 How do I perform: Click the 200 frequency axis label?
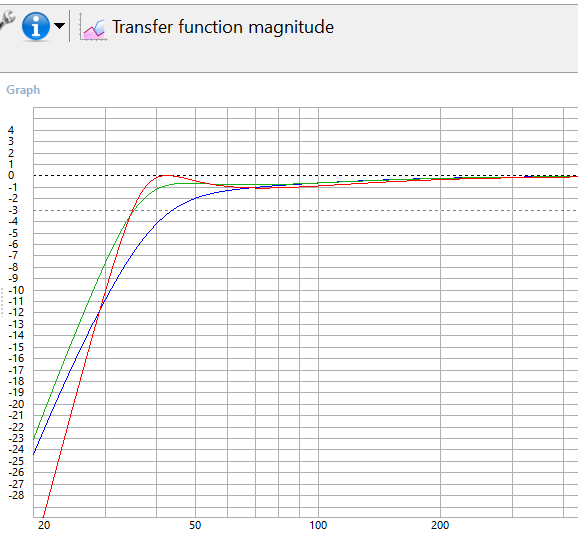click(440, 525)
